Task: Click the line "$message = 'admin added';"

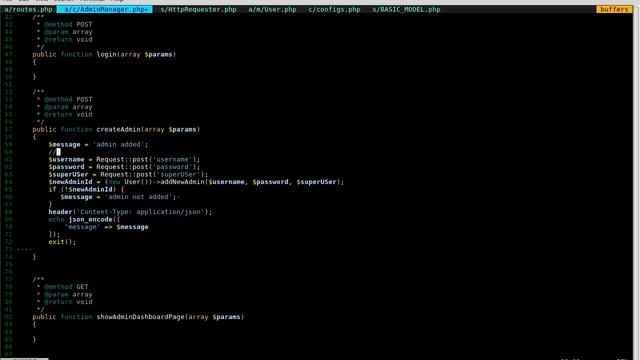Action: tap(98, 144)
